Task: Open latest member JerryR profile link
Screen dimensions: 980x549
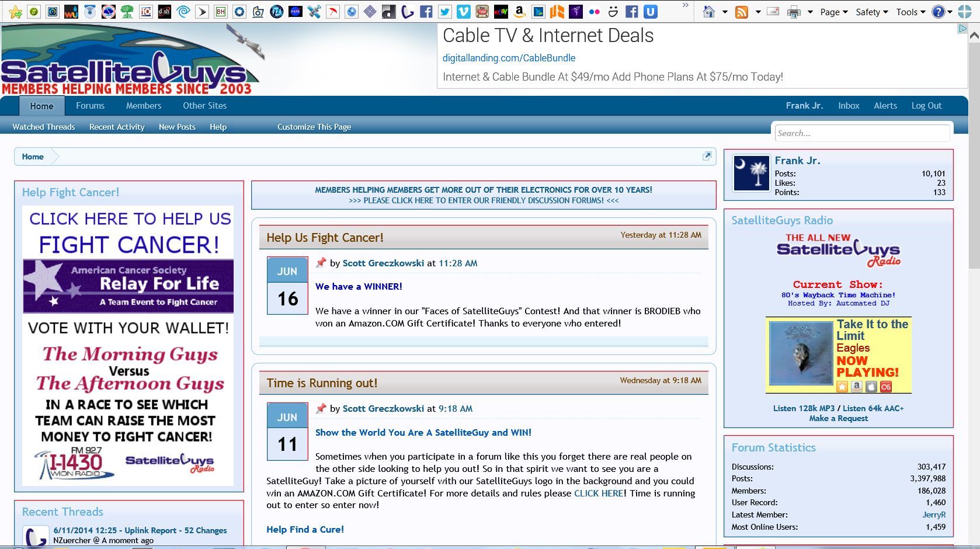Action: coord(934,515)
